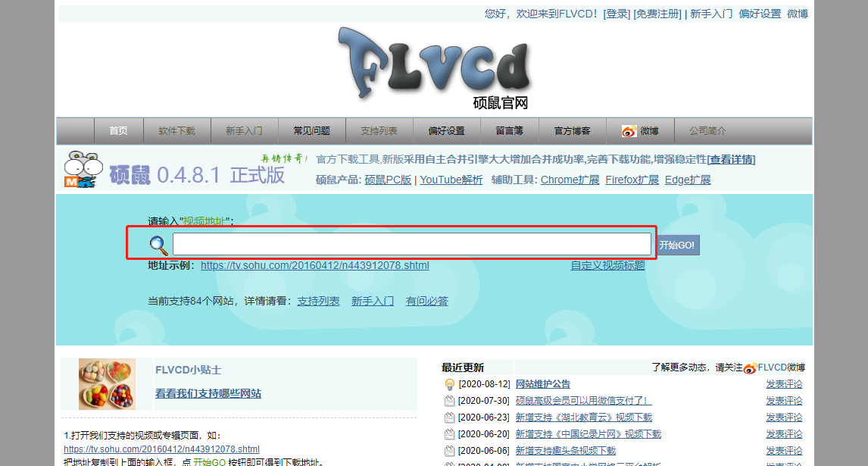Open the 新手入门 navigation tab

click(244, 131)
